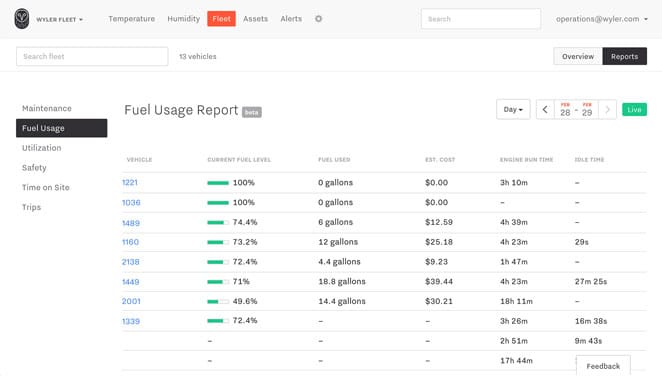
Task: Open the settings gear icon in navbar
Action: click(x=318, y=19)
